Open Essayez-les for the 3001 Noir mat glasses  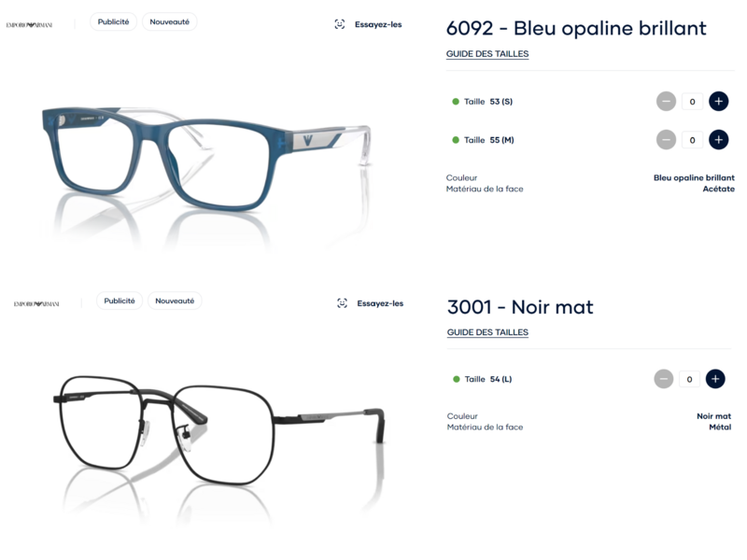click(380, 303)
